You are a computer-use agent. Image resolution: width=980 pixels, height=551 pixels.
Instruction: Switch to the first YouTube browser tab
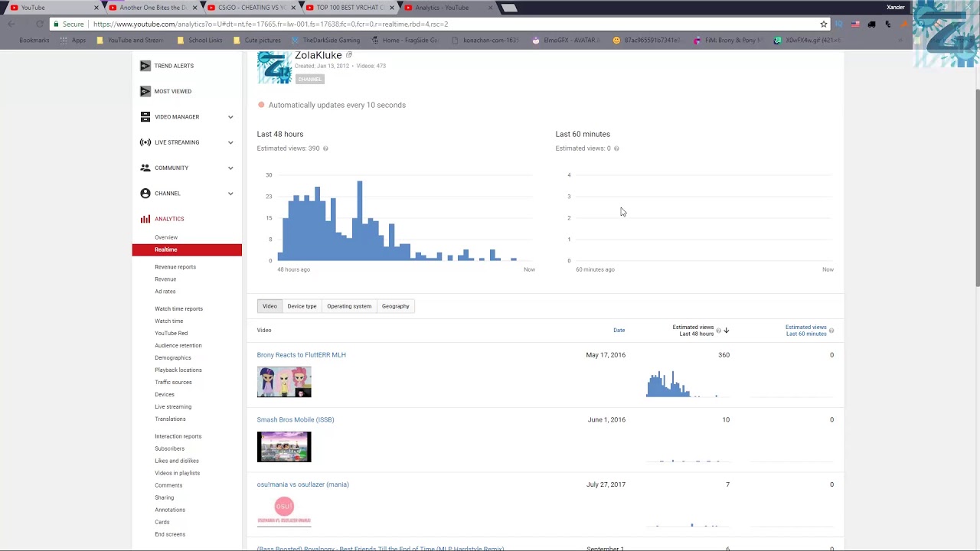coord(52,8)
